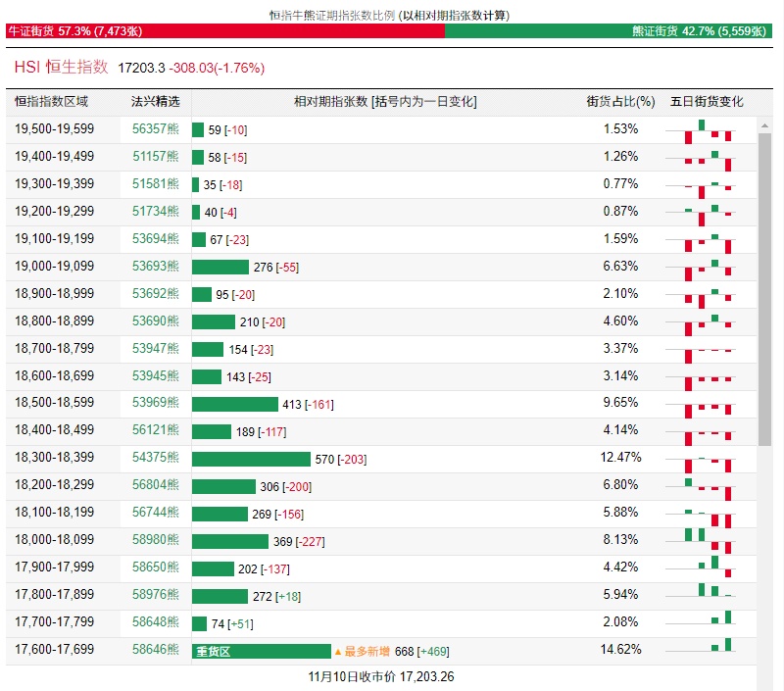Open warrant link 58646熊
Viewport: 784px width, 691px height.
(156, 650)
